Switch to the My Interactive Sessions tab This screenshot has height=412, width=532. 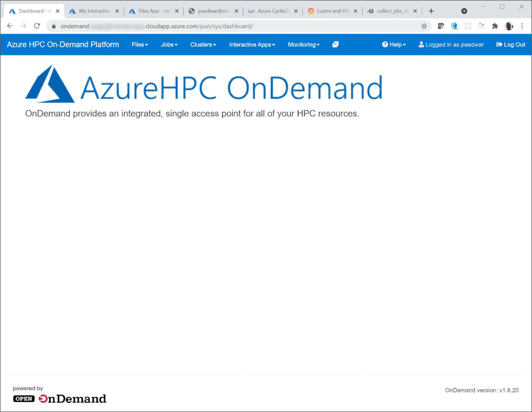pyautogui.click(x=94, y=11)
